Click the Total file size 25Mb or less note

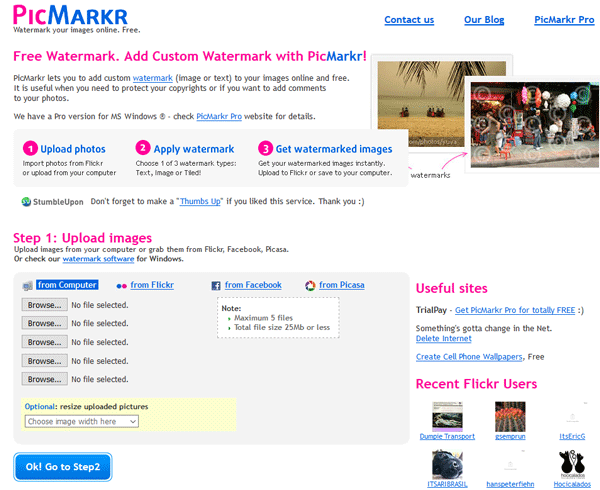pos(282,327)
